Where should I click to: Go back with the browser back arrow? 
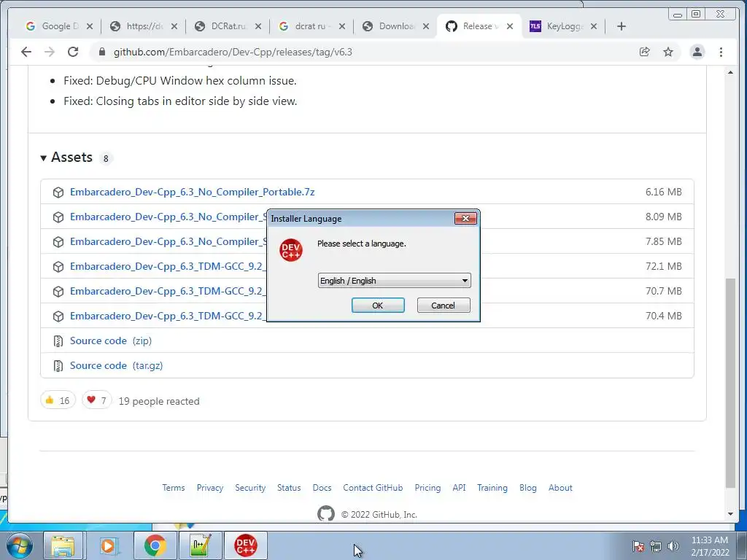pos(26,52)
